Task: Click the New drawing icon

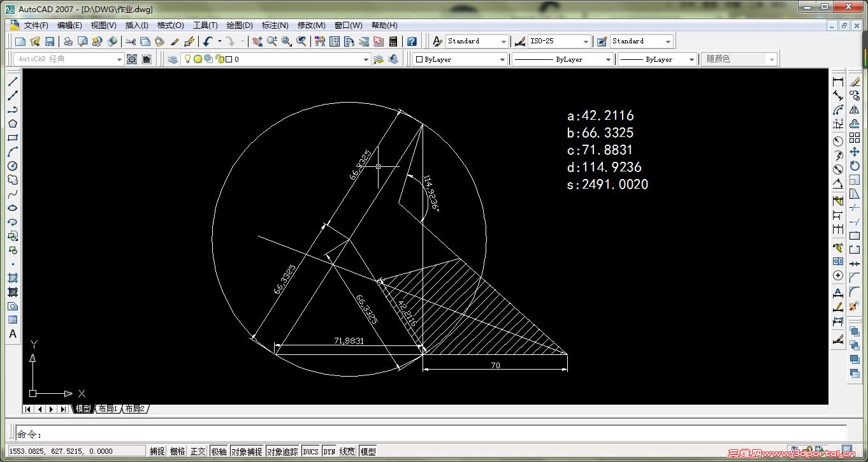Action: coord(20,41)
